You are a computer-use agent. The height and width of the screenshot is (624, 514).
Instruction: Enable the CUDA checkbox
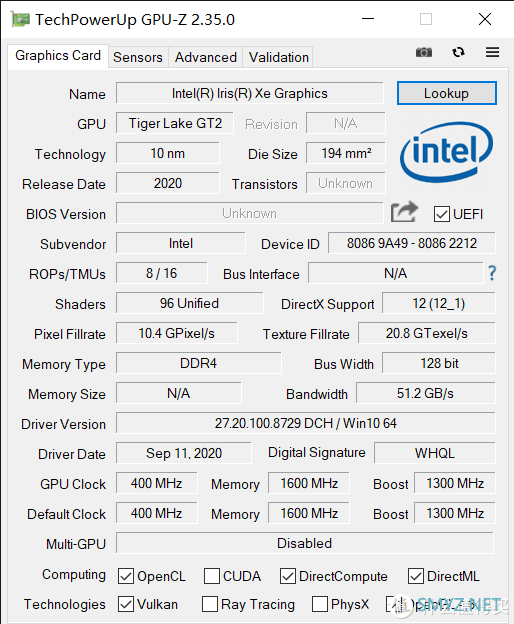pyautogui.click(x=212, y=576)
